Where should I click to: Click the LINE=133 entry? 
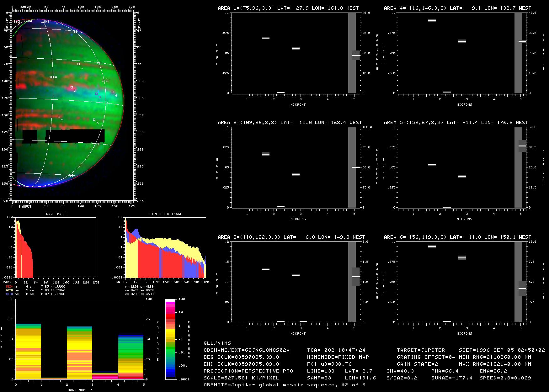pos(321,371)
